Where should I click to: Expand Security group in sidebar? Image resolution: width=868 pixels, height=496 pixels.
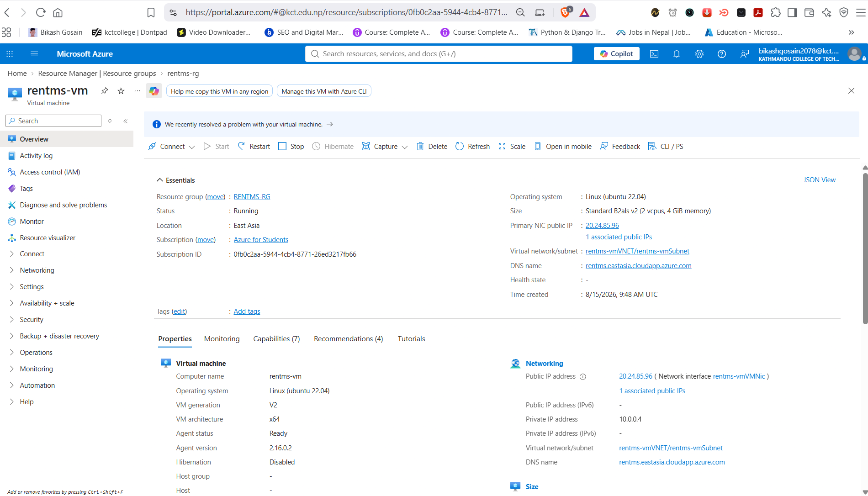pyautogui.click(x=12, y=320)
